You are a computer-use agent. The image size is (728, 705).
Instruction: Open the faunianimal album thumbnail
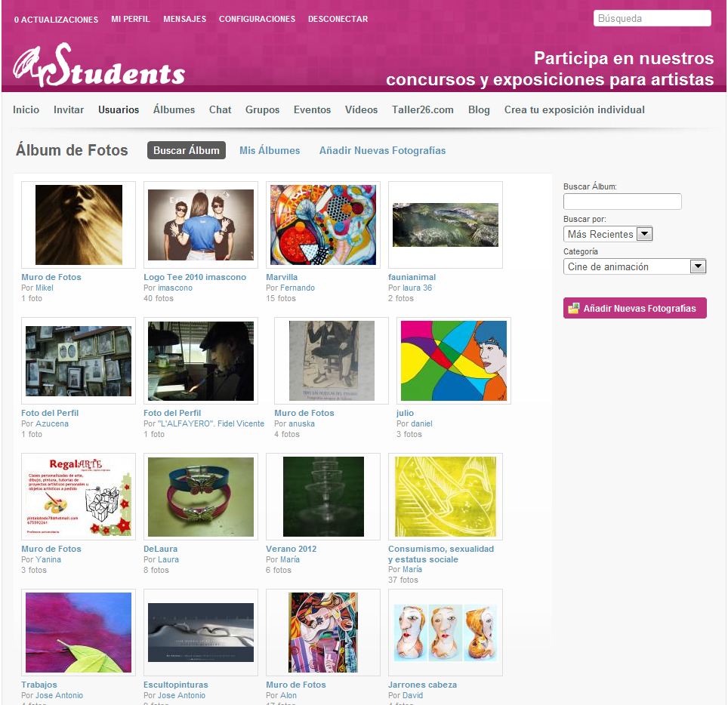pyautogui.click(x=446, y=225)
